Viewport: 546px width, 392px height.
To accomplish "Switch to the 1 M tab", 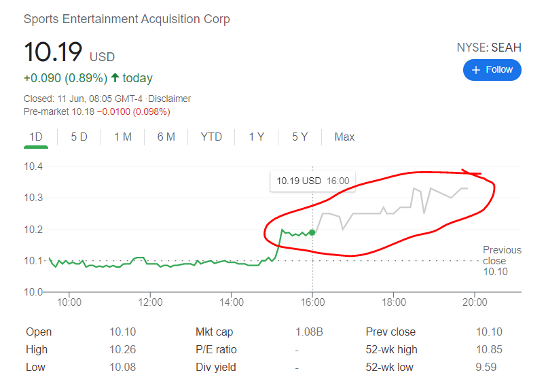I will click(122, 137).
